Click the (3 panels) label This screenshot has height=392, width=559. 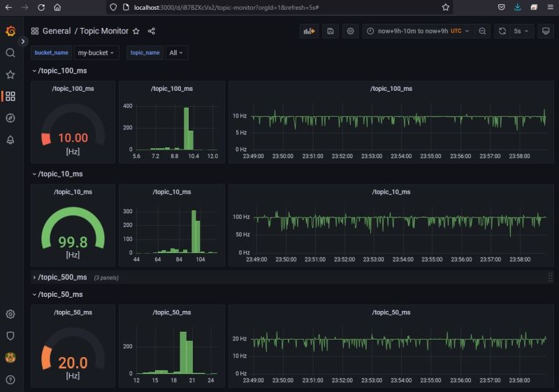pyautogui.click(x=106, y=277)
